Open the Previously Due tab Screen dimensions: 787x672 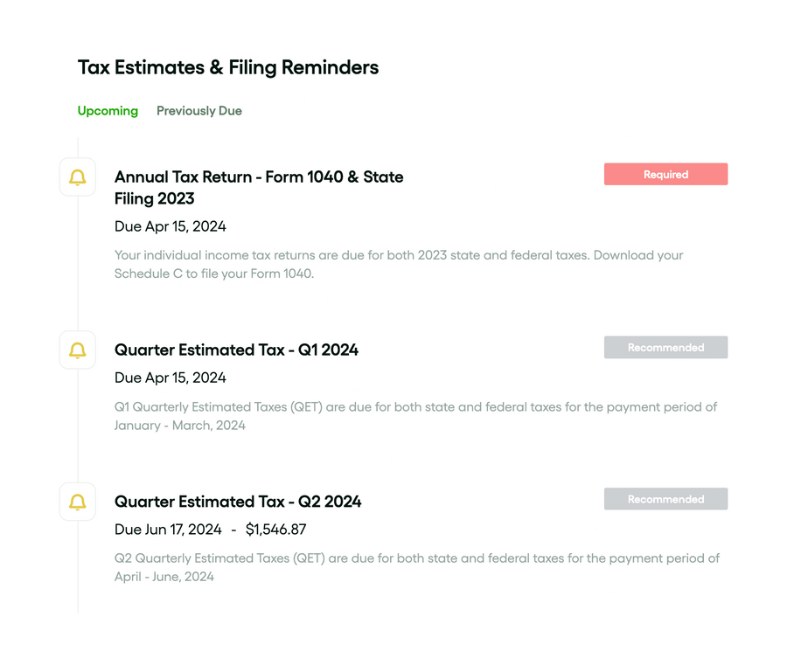[x=199, y=111]
